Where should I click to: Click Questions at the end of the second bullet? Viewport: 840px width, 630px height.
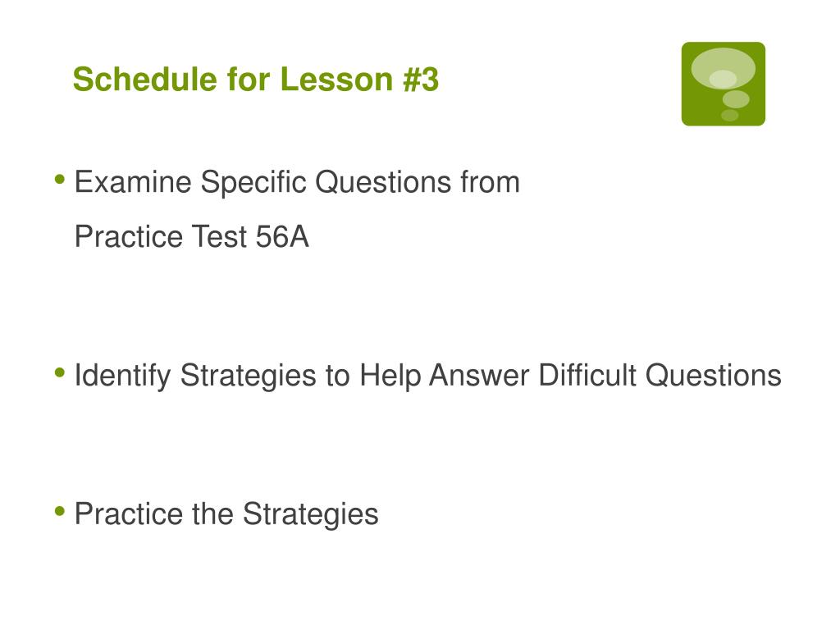click(x=713, y=375)
